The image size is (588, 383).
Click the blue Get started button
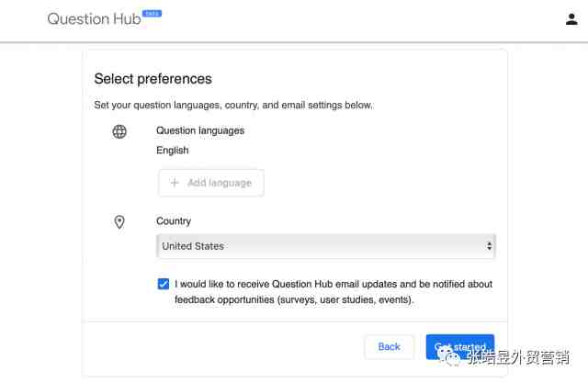460,346
